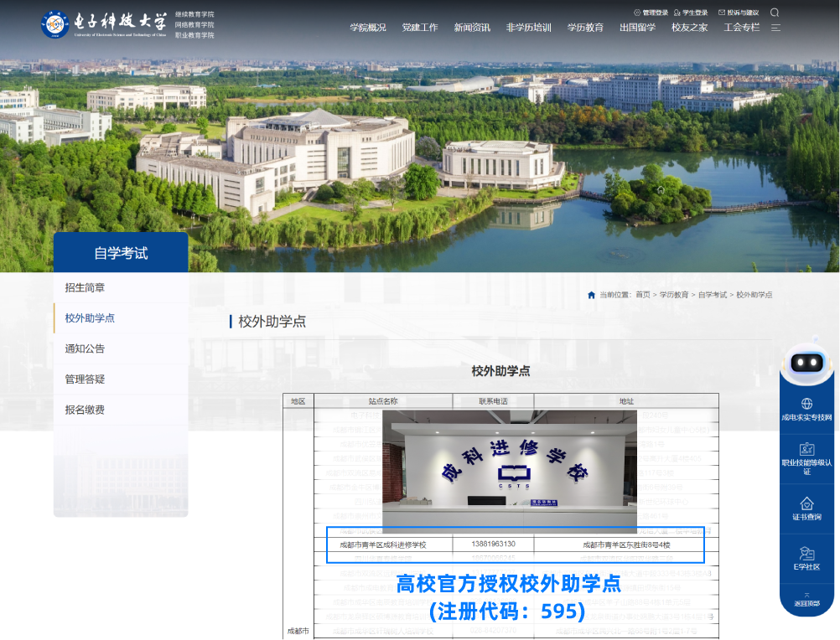Click the 站点名称 table column header
This screenshot has width=840, height=640.
tap(383, 401)
